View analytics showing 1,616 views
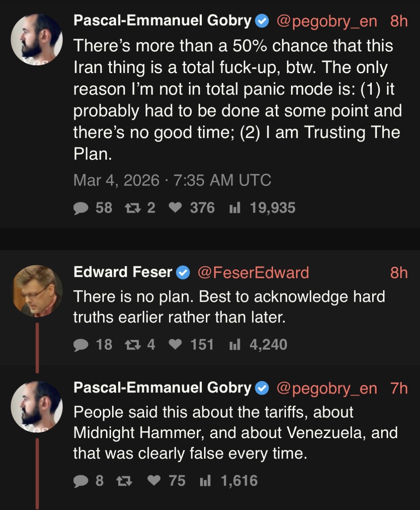This screenshot has height=510, width=420. tap(205, 481)
